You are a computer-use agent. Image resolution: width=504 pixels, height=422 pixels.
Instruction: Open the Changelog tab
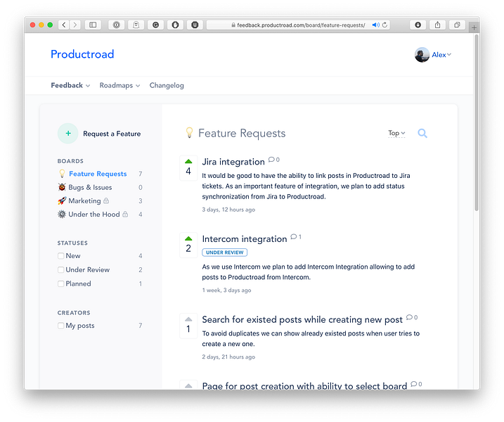click(x=167, y=85)
